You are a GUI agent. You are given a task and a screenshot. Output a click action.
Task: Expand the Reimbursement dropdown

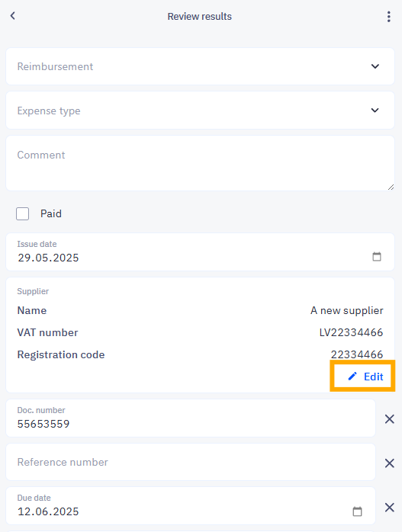point(200,66)
